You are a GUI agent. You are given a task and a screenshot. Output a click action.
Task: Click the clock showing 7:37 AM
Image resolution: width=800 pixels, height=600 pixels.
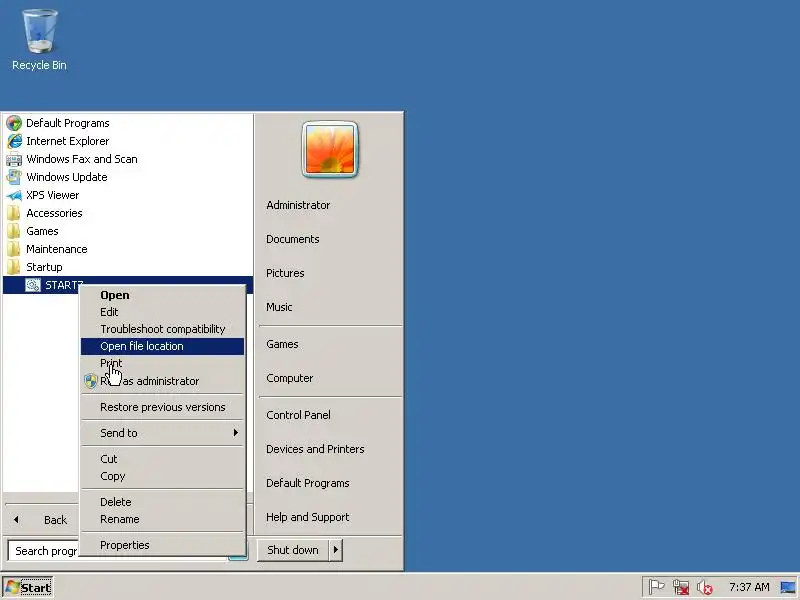coord(749,587)
